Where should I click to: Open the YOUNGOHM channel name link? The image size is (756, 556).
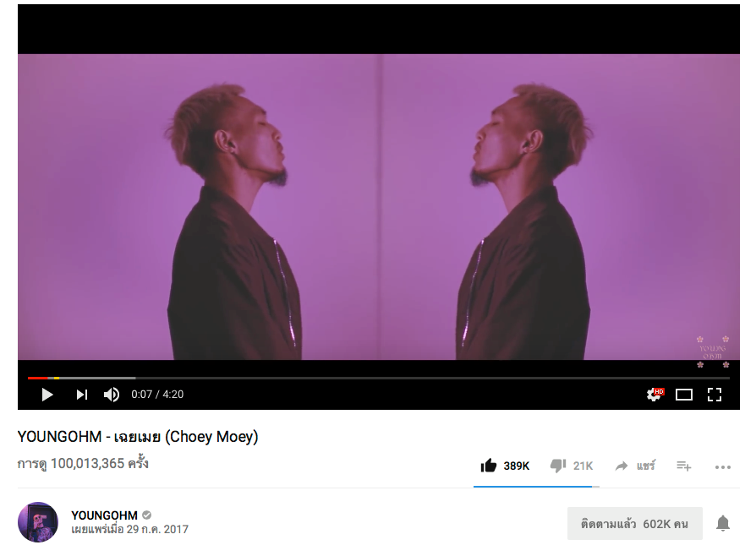(x=104, y=515)
